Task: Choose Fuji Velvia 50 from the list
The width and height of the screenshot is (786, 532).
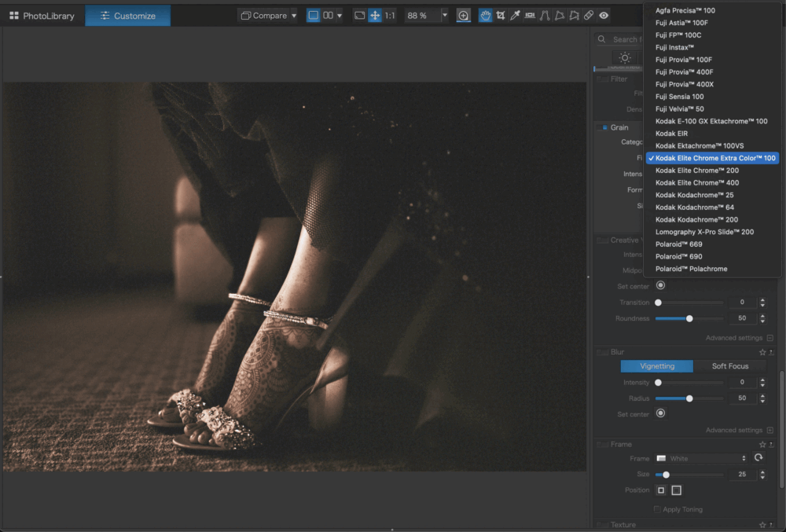Action: (x=679, y=108)
